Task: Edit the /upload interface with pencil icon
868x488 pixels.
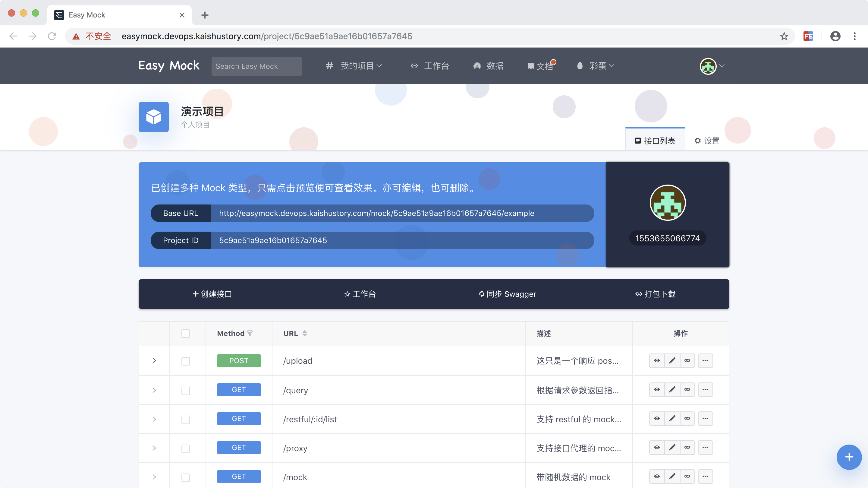Action: 672,360
